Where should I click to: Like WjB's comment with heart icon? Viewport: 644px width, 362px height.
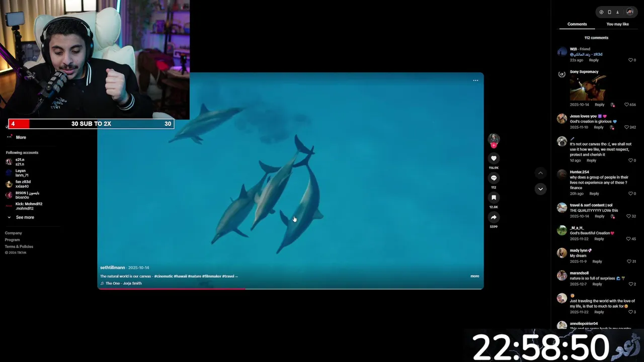tap(630, 60)
